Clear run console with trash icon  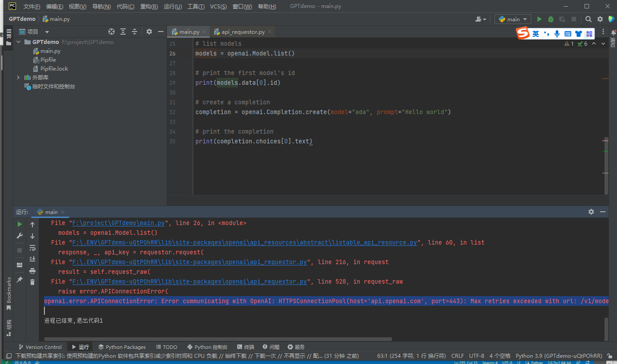(x=32, y=282)
